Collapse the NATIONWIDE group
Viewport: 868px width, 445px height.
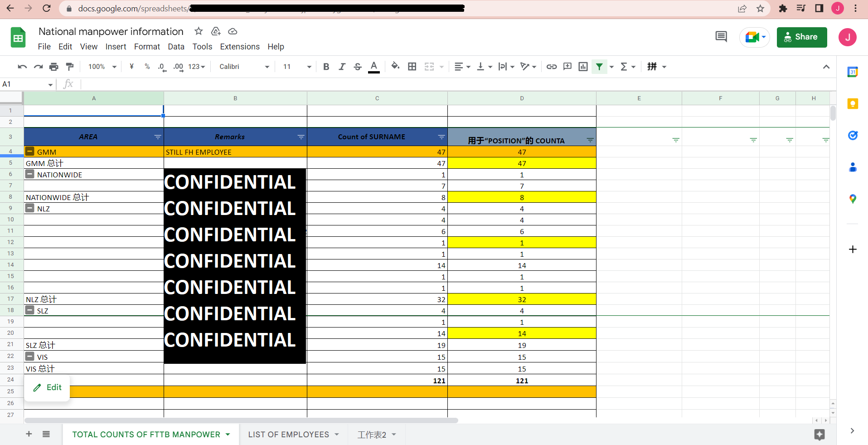[30, 174]
